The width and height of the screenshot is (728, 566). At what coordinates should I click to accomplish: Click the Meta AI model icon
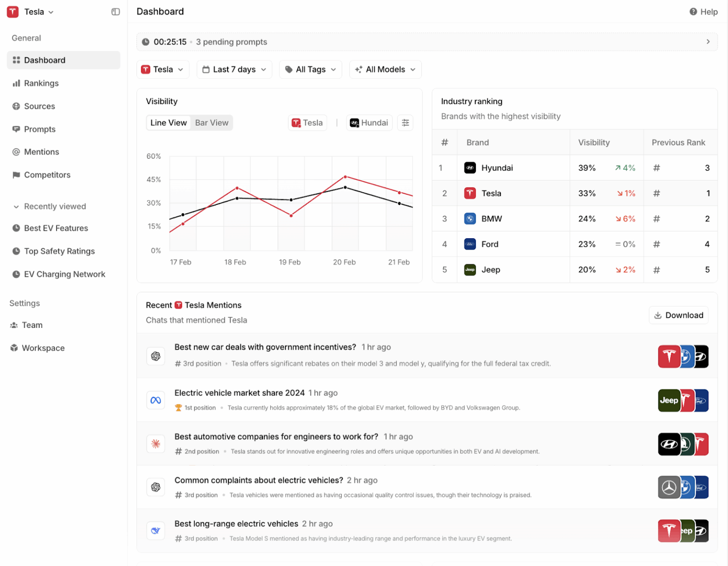155,400
